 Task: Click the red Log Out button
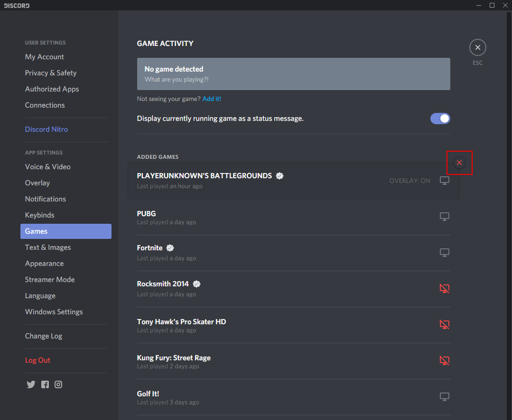pos(37,360)
